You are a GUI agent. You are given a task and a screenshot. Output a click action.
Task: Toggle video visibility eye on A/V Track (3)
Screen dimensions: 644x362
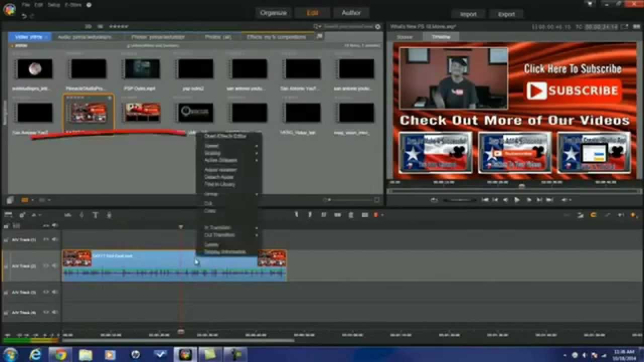(x=46, y=292)
